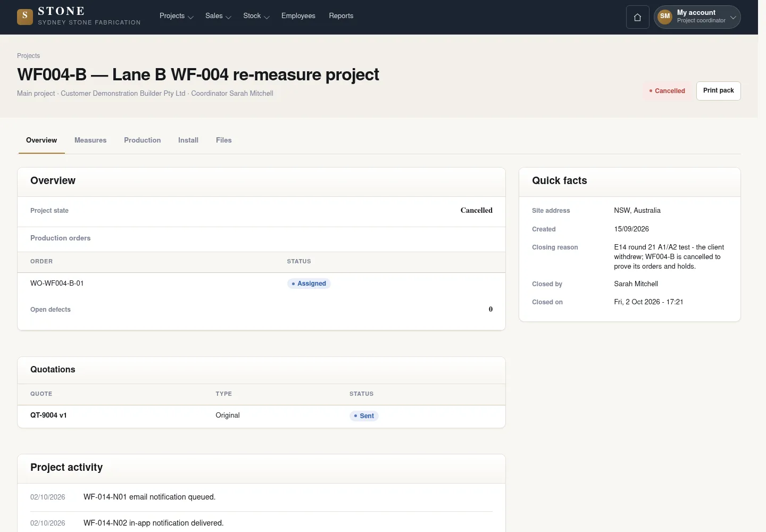Select the closed on timestamp value
This screenshot has width=766, height=532.
click(x=648, y=302)
